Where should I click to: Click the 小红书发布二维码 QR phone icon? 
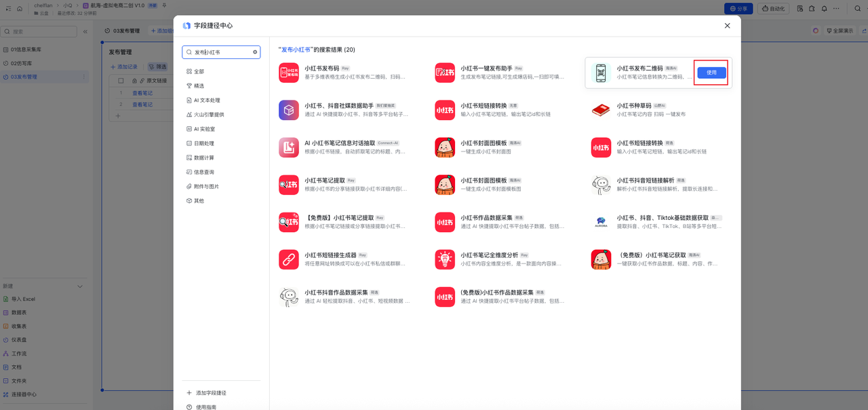click(x=601, y=73)
